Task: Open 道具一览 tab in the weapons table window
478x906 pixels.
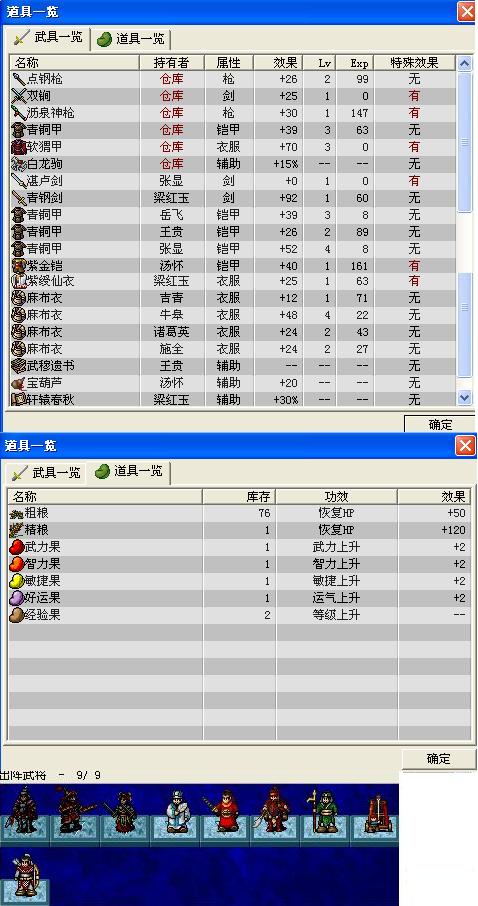Action: coord(131,39)
